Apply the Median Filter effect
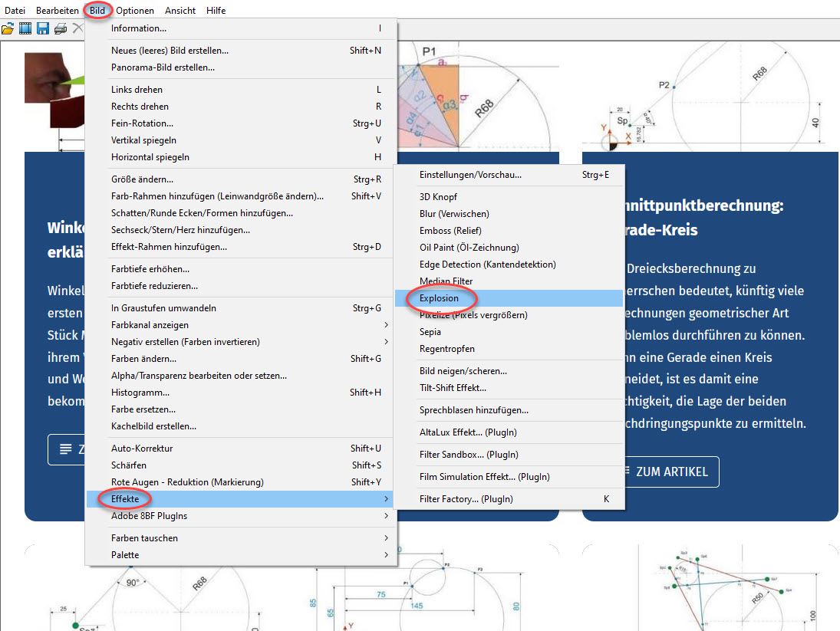The height and width of the screenshot is (631, 840). coord(509,281)
